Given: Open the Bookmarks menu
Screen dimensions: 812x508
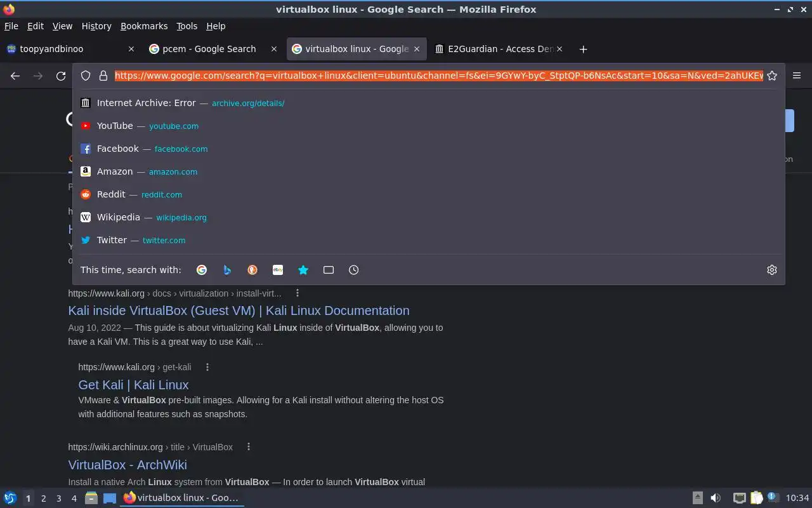Looking at the screenshot, I should click(x=144, y=26).
